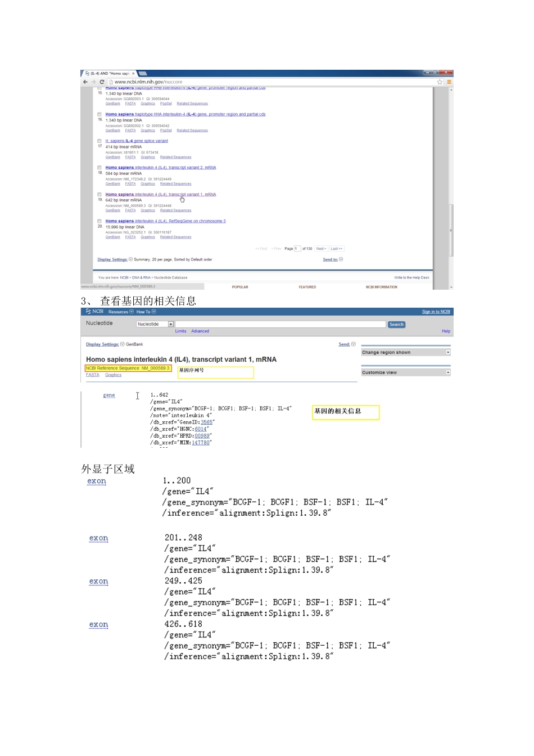Open Related Sequences link under result 20
Viewport: 534px width, 756px height.
tap(175, 237)
